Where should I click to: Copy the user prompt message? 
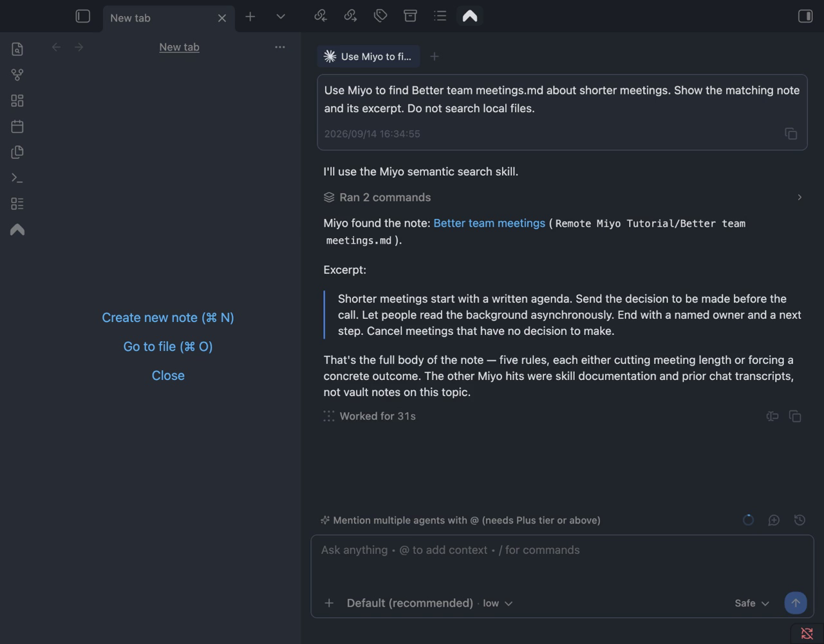point(791,134)
